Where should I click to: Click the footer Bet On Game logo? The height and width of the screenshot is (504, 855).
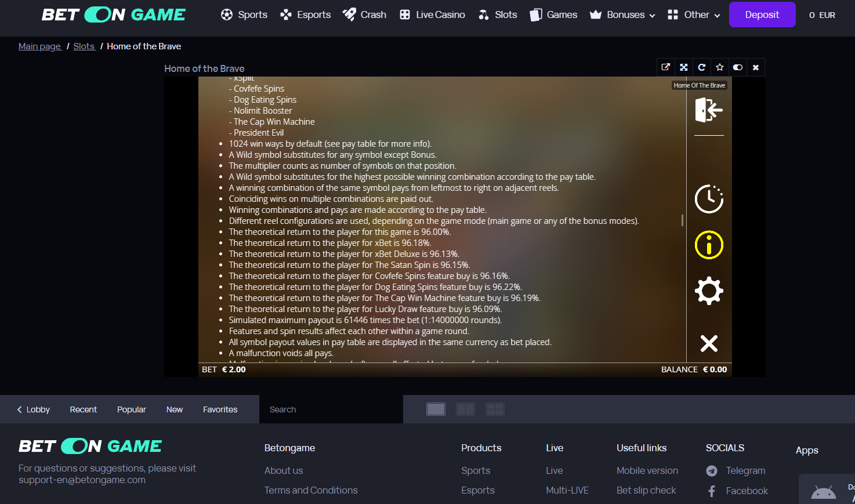(x=90, y=446)
